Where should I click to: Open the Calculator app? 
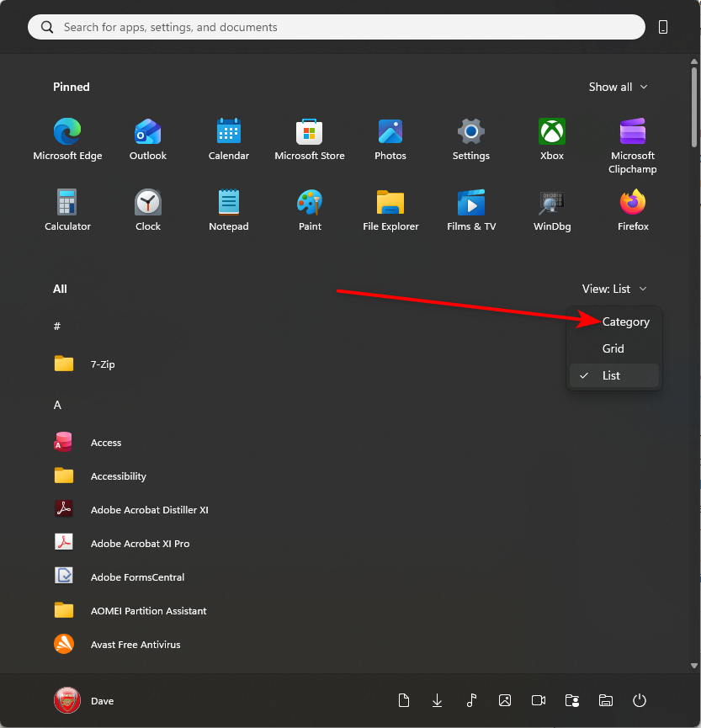coord(67,210)
